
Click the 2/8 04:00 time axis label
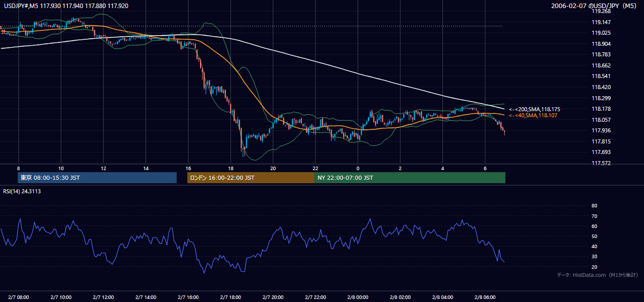[442, 297]
